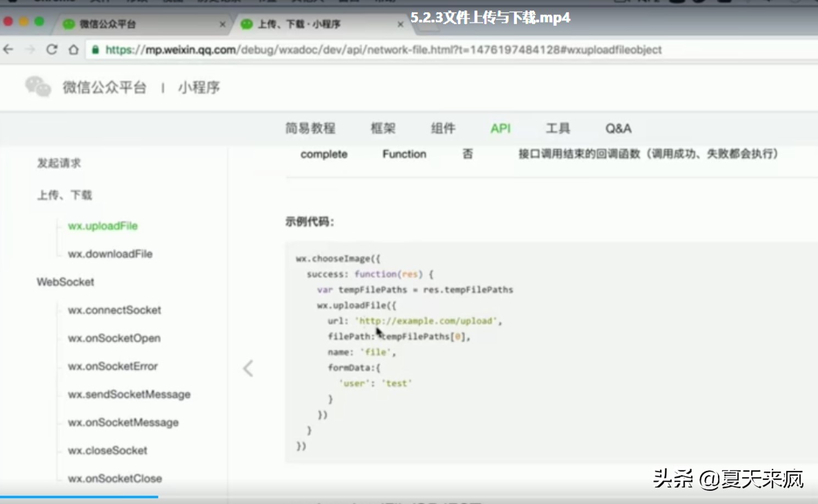Open wx.onSocketMessage in the sidebar
This screenshot has height=504, width=818.
click(x=123, y=422)
